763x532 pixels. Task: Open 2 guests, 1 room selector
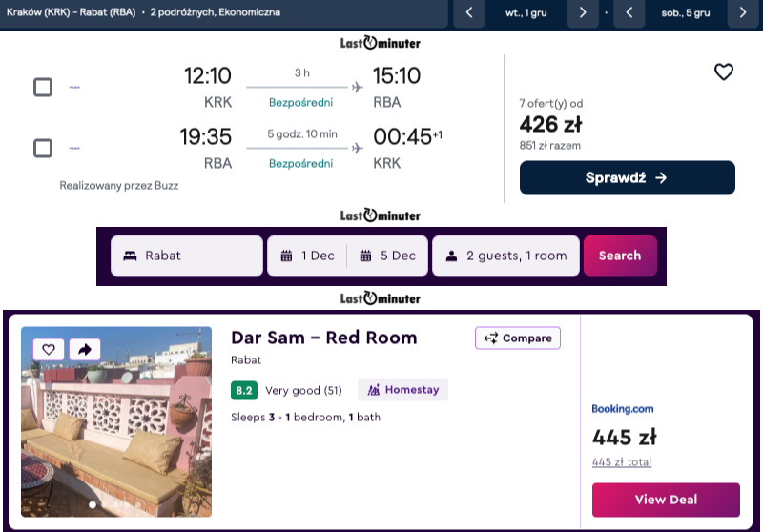tap(505, 256)
